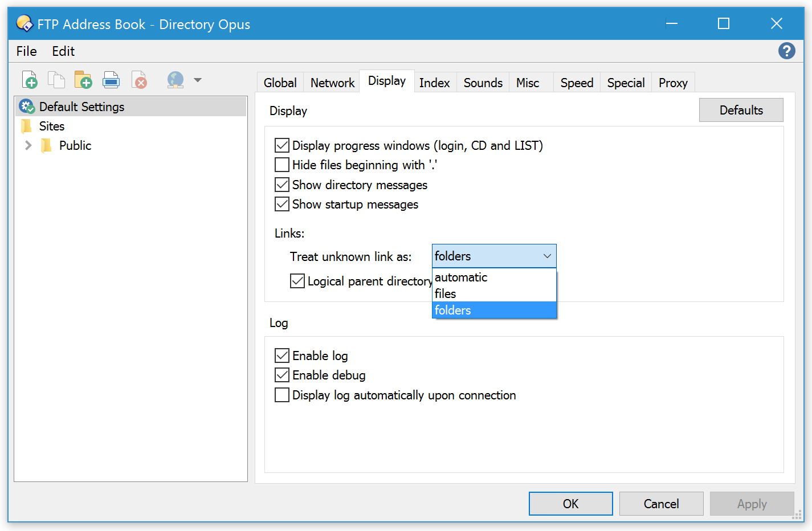The height and width of the screenshot is (531, 812).
Task: Switch to the Network tab
Action: click(x=332, y=83)
